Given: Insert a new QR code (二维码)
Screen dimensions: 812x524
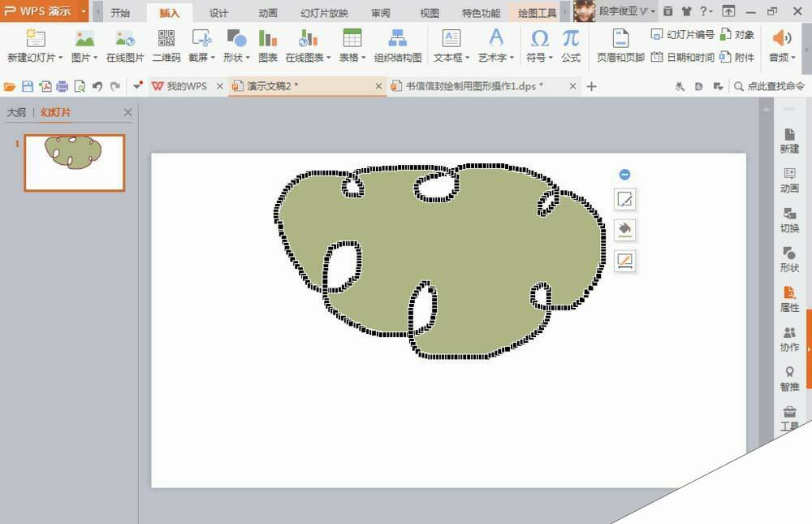Looking at the screenshot, I should pyautogui.click(x=167, y=45).
